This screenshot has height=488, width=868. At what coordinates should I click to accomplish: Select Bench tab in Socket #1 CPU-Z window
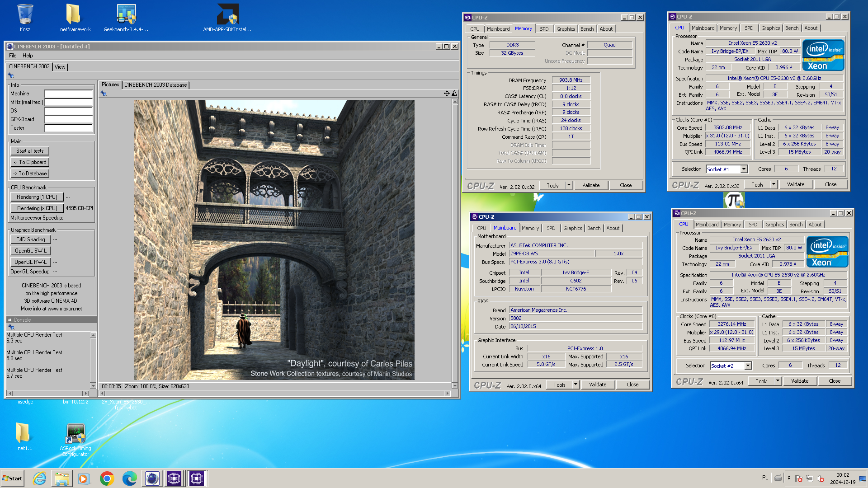coord(792,28)
